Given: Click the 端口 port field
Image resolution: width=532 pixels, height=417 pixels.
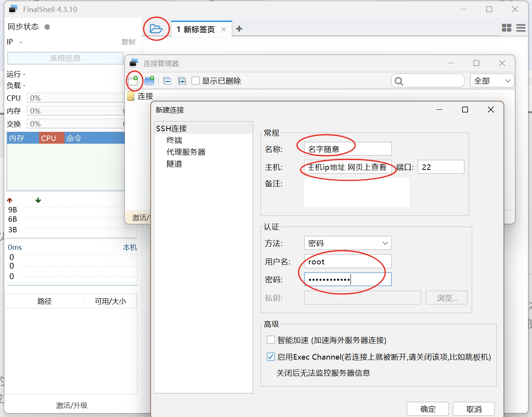Looking at the screenshot, I should 441,167.
